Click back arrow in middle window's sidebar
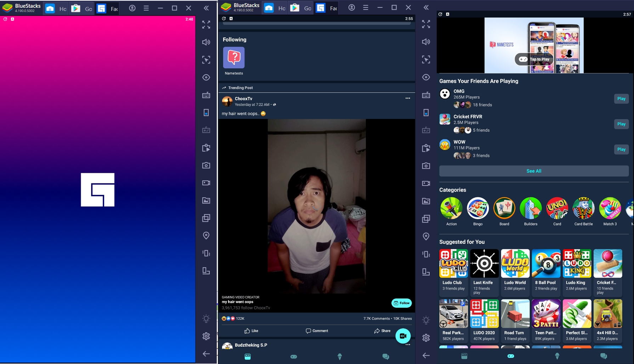 click(x=426, y=356)
